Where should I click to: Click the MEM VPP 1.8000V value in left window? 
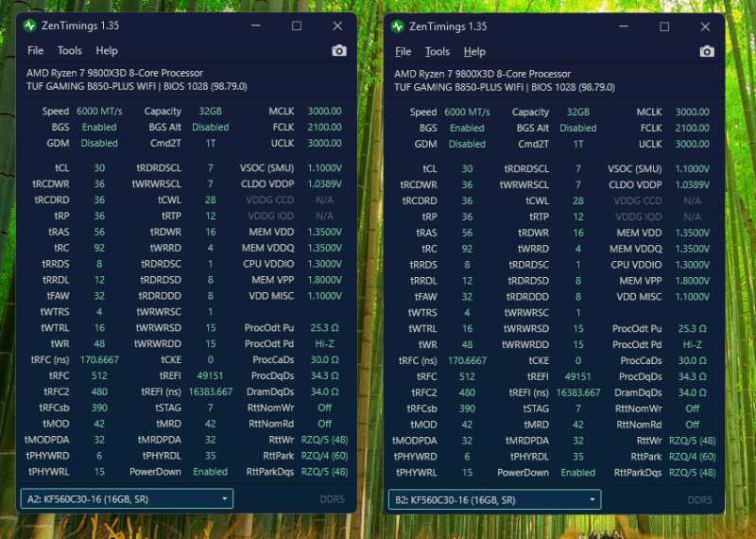pos(324,280)
